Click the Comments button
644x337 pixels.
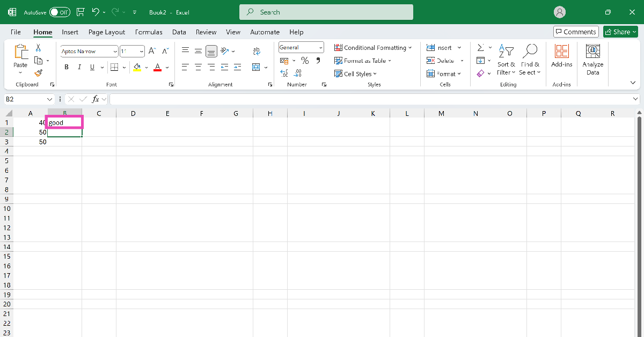coord(576,32)
